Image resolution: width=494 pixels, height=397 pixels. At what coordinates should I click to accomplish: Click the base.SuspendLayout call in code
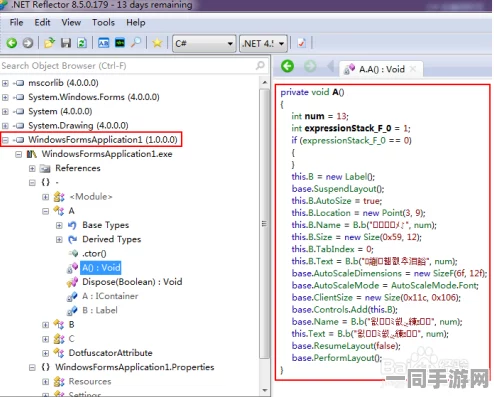338,189
